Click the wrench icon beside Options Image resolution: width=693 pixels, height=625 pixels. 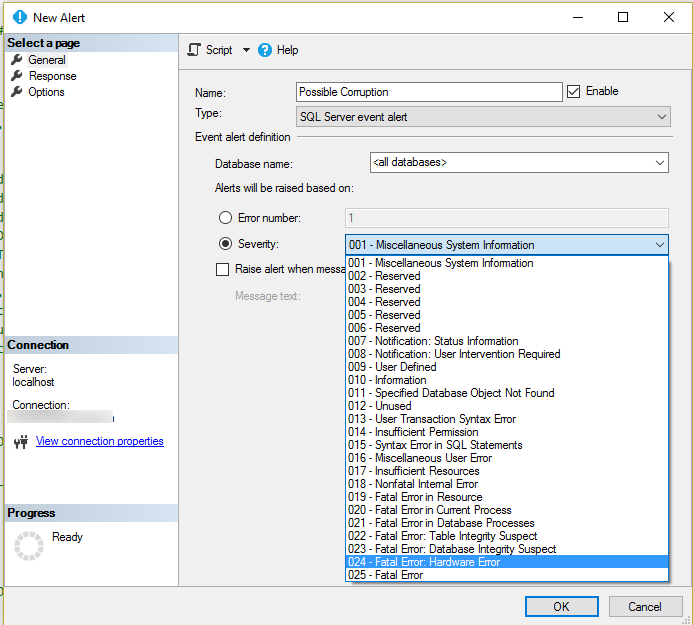17,91
